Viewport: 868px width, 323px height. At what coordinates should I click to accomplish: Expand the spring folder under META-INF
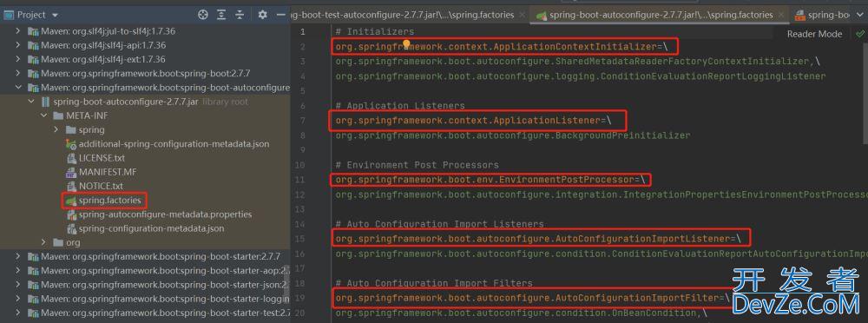click(x=56, y=129)
